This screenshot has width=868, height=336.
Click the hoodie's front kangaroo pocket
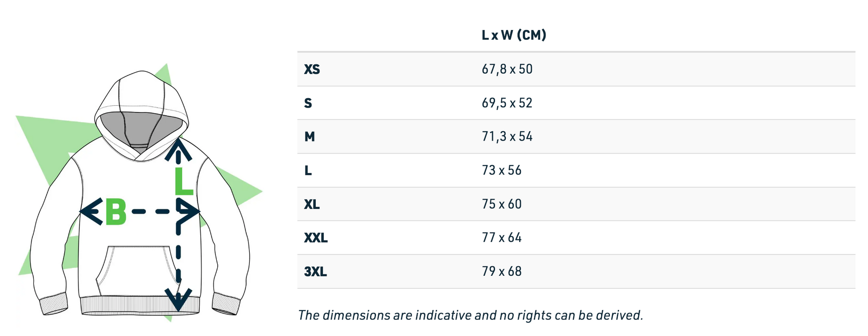coord(138,270)
